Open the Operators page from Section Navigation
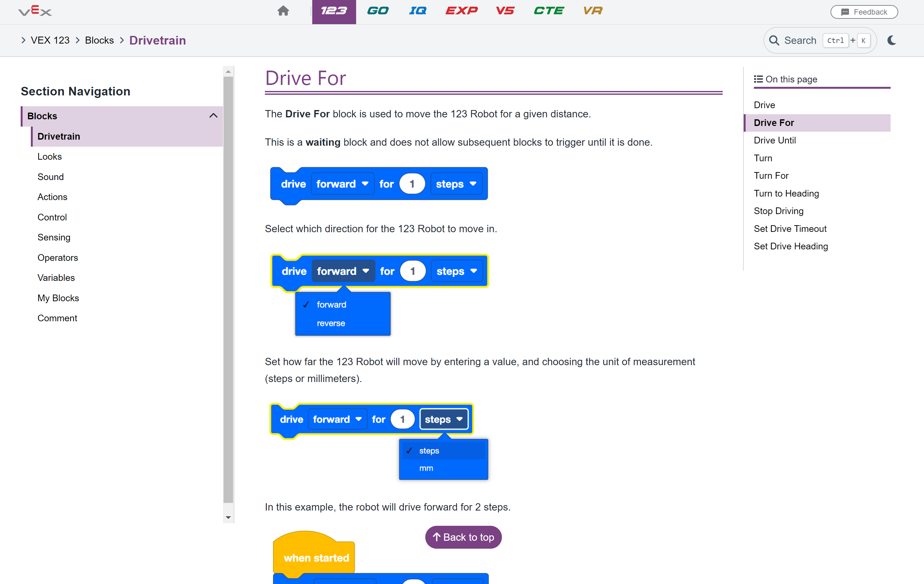 click(x=58, y=258)
